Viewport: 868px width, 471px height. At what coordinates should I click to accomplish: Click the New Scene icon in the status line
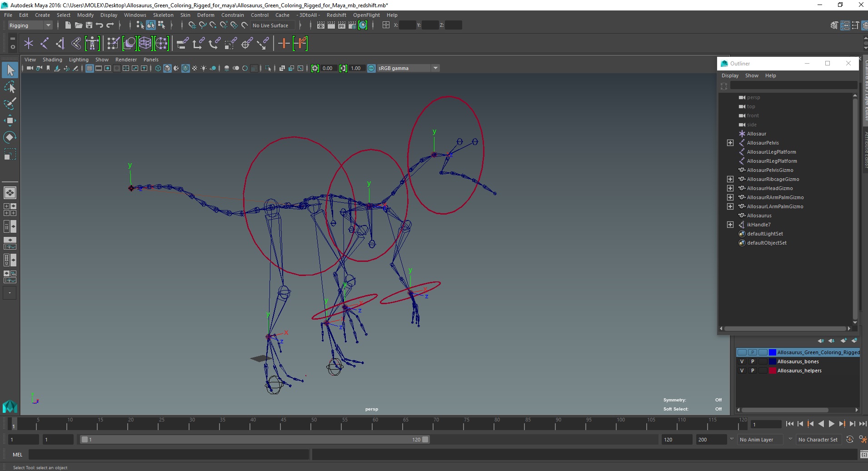click(x=68, y=25)
